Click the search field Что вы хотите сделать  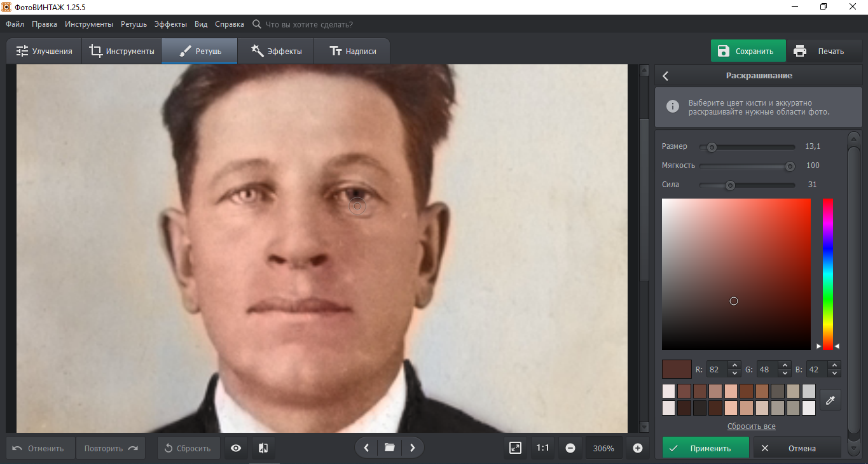[x=308, y=24]
